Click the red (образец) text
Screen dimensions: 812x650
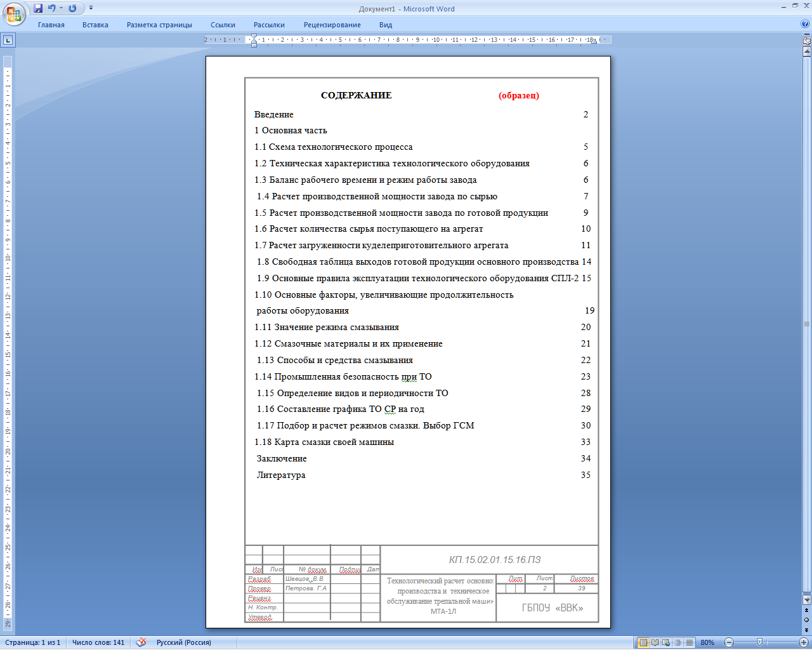click(519, 95)
